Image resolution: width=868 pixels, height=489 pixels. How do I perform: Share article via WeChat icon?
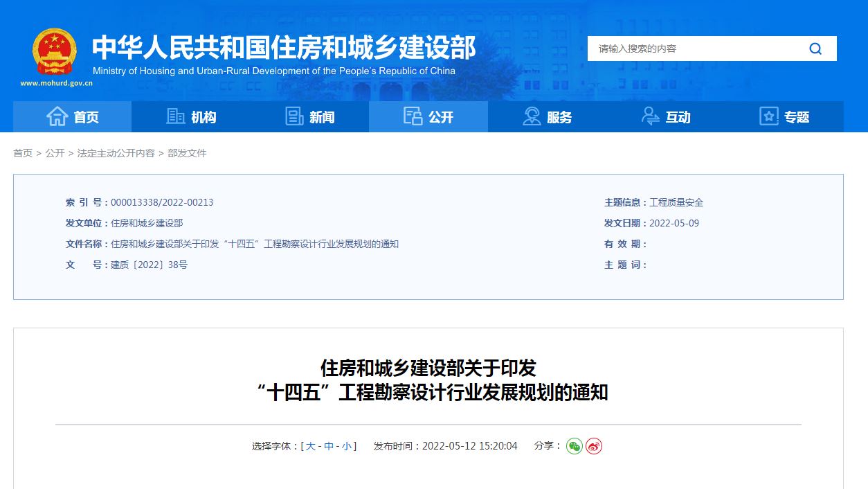(575, 446)
